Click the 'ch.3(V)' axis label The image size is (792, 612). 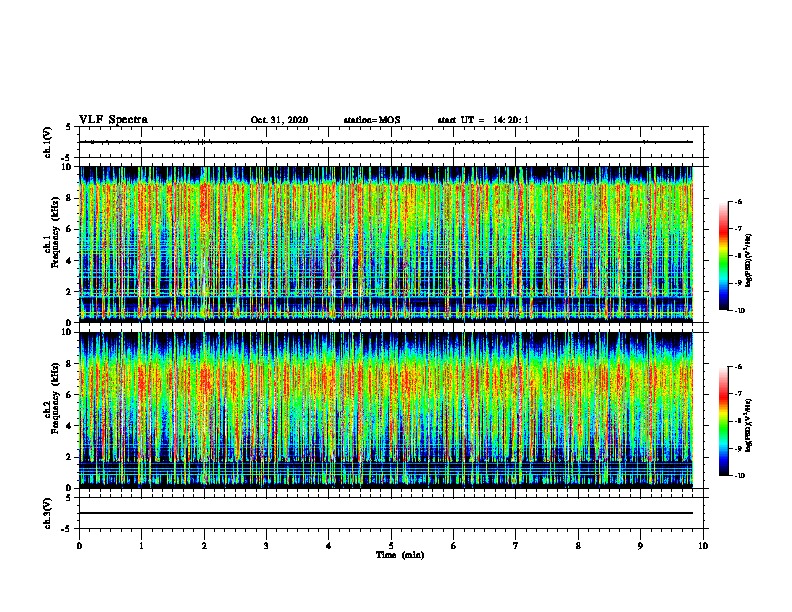48,513
